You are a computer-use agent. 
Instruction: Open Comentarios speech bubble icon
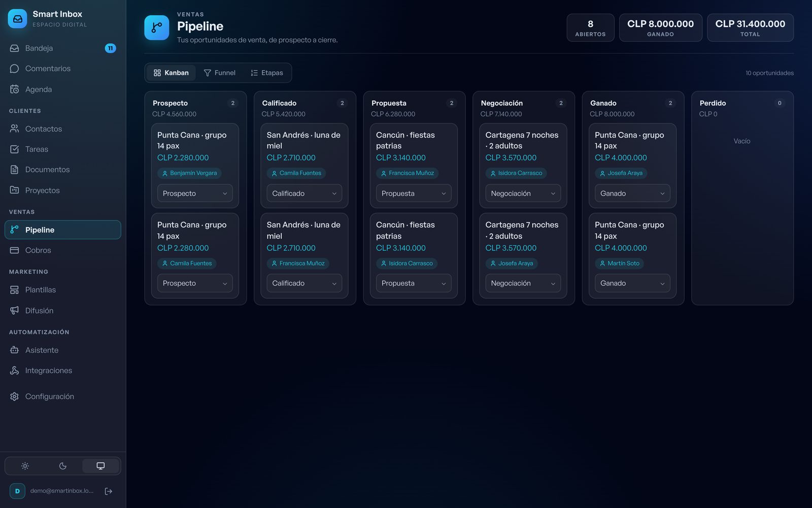14,69
